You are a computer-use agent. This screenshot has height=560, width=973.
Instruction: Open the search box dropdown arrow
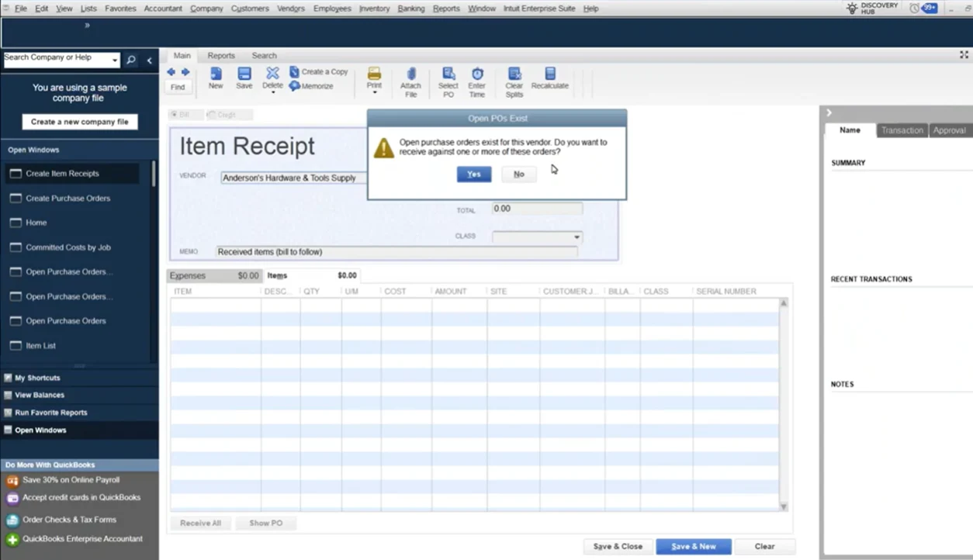[115, 60]
